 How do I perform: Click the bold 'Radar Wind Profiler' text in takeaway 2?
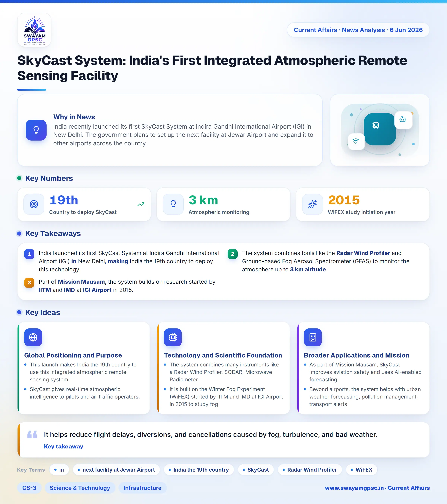(x=363, y=253)
